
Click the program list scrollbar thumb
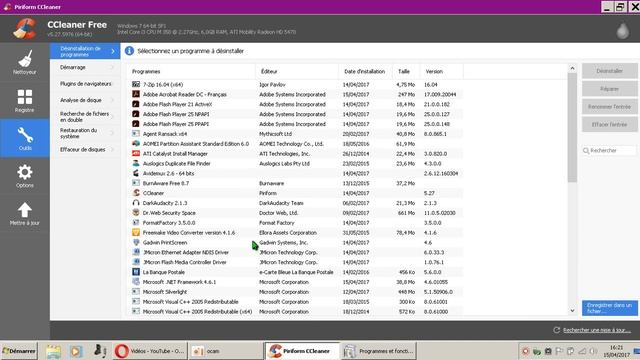pos(572,128)
